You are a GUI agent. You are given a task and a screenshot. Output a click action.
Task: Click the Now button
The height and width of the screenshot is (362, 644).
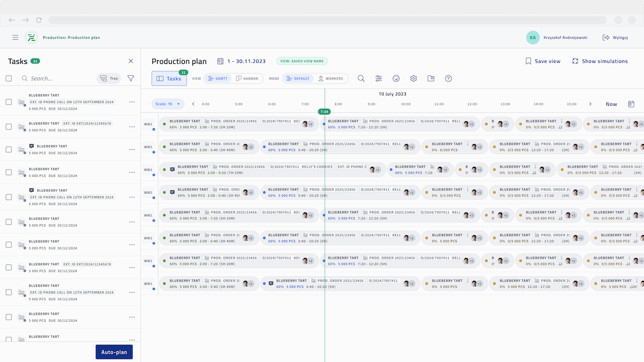(x=611, y=104)
